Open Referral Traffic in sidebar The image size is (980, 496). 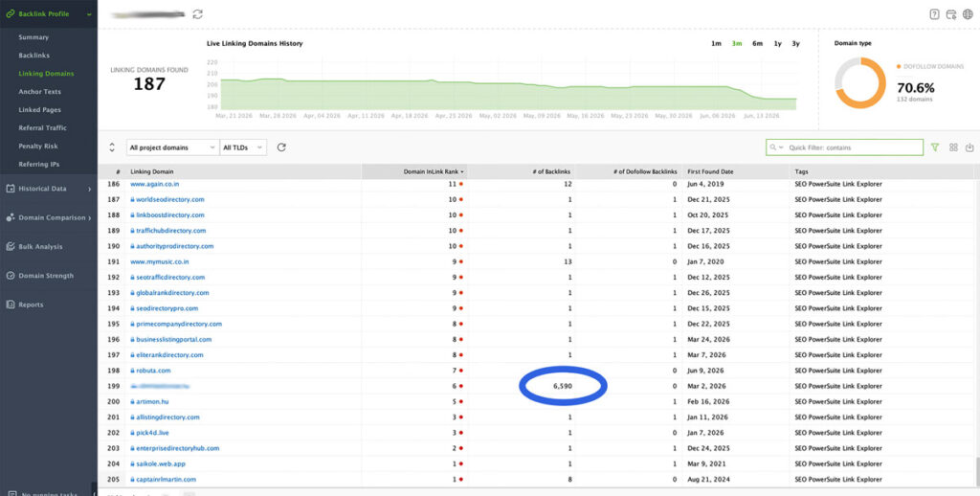point(42,127)
